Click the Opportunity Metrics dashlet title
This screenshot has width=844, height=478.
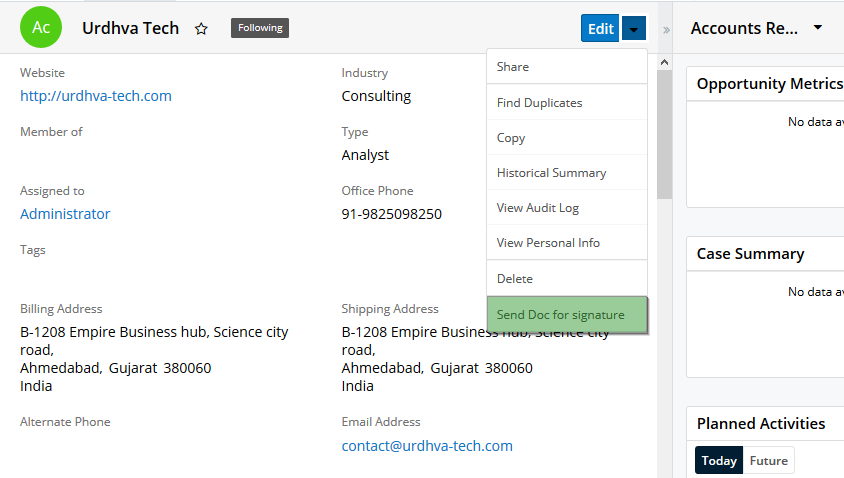tap(770, 83)
